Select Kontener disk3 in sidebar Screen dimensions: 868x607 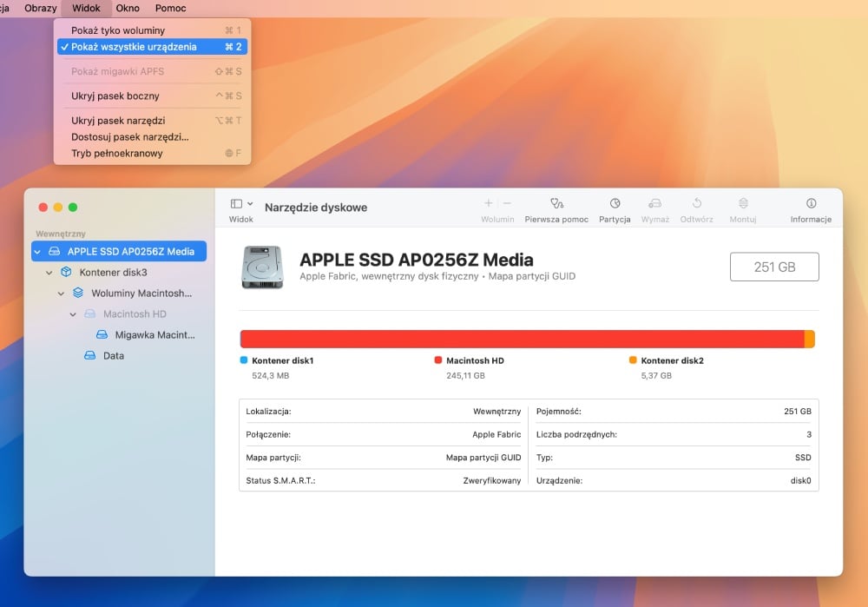[119, 272]
